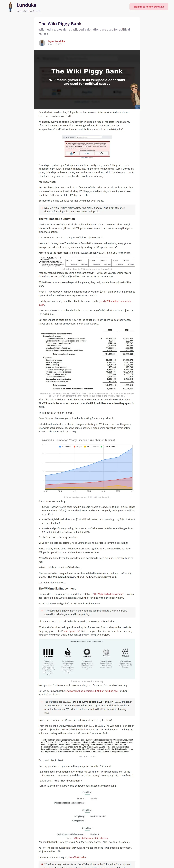The image size is (174, 868).
Task: Open the IRS Public Support table image
Action: (87, 262)
